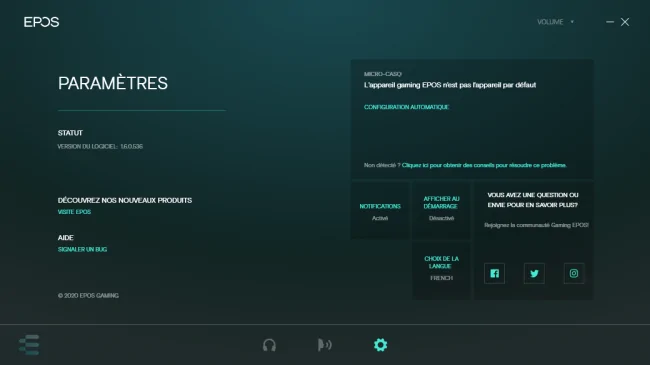The width and height of the screenshot is (650, 365).
Task: Toggle the Notifications Activé tile
Action: (380, 211)
